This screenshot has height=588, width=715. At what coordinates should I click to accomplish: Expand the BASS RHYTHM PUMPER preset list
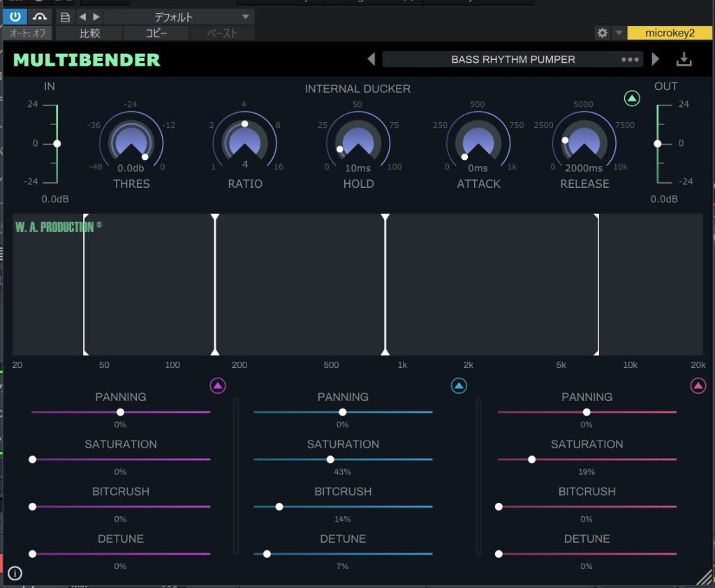point(513,59)
